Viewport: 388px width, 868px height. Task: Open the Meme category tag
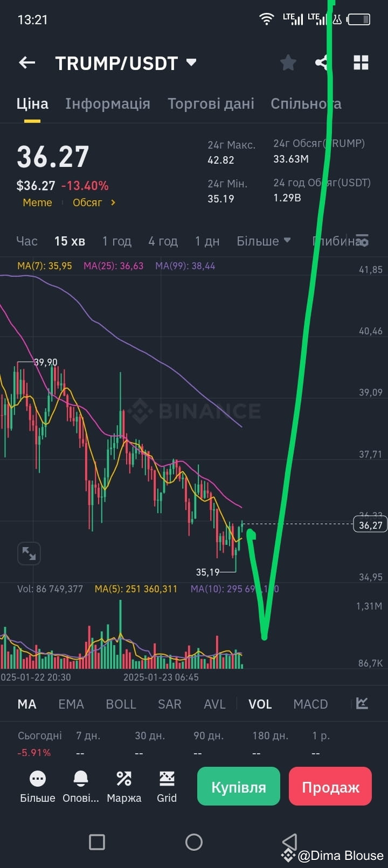coord(37,202)
